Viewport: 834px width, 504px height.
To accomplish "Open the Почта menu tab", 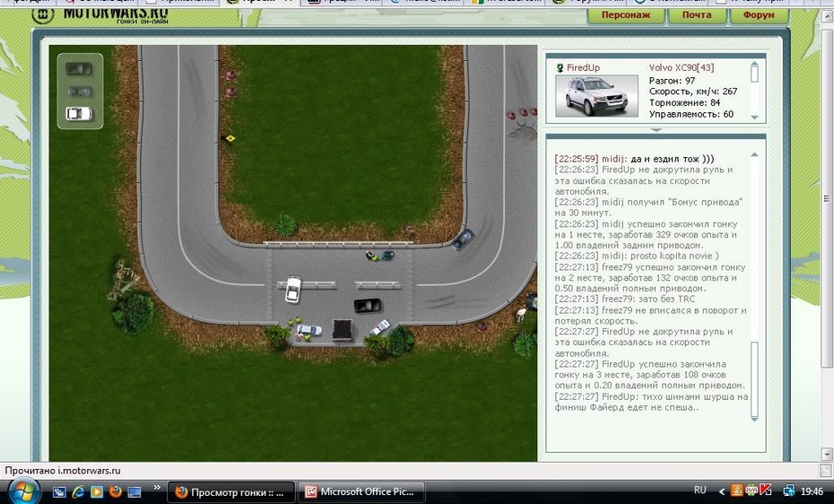I will click(696, 14).
